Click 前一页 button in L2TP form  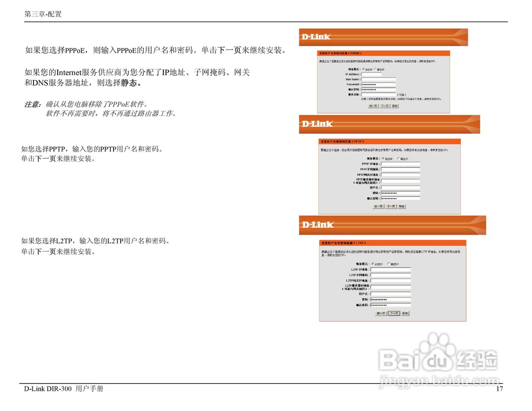coord(381,313)
